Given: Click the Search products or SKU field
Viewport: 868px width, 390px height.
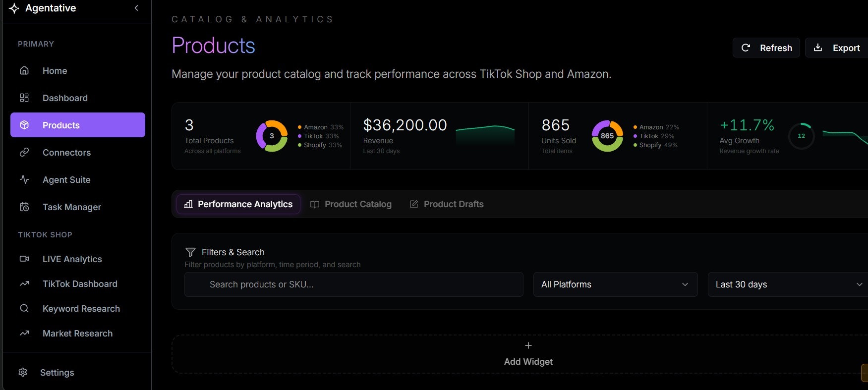Looking at the screenshot, I should 353,284.
